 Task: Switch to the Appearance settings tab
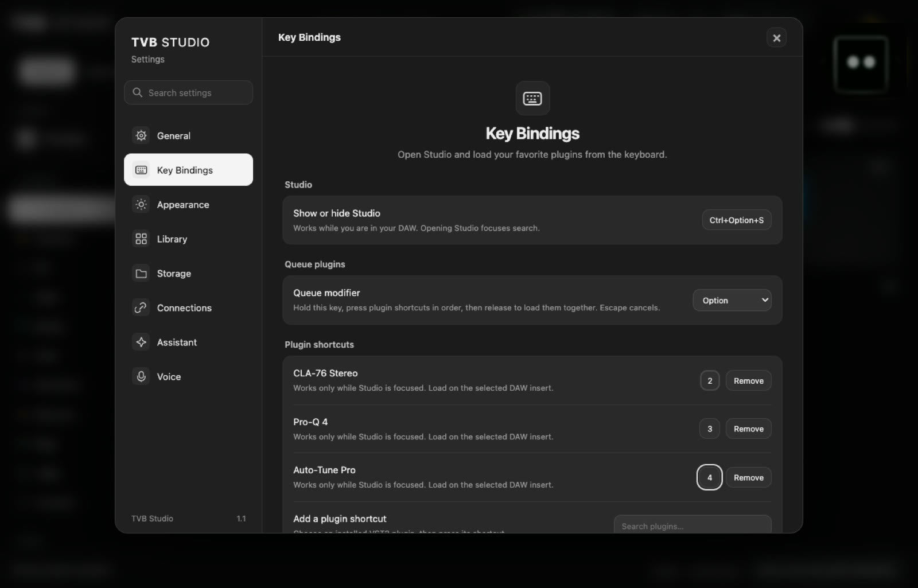coord(188,204)
